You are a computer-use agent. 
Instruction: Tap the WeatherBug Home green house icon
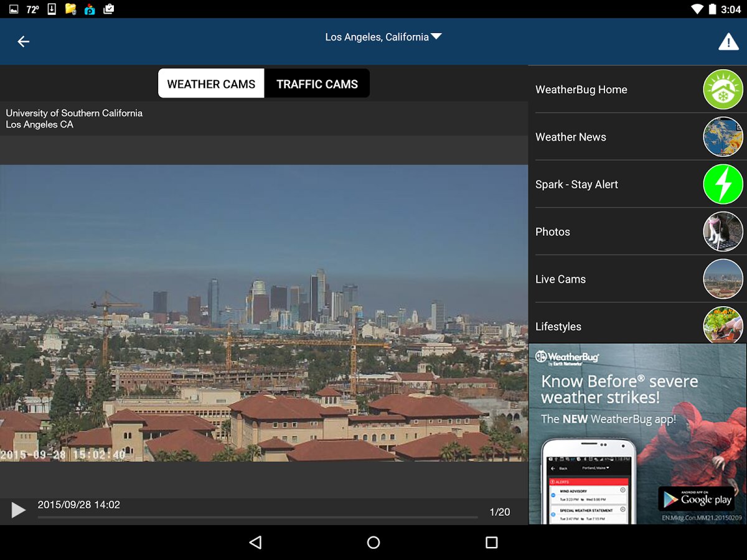pos(723,90)
